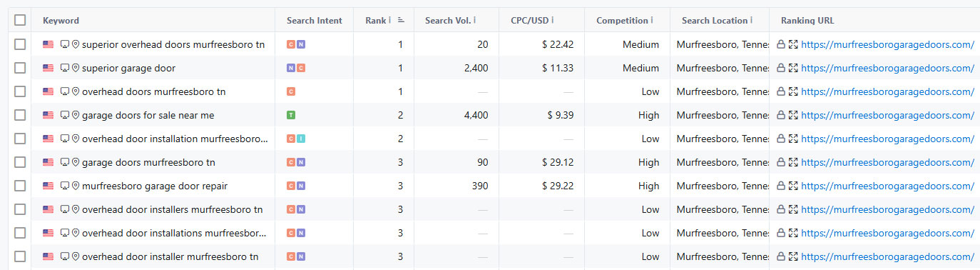This screenshot has width=980, height=270.
Task: Show the Competition column info icon
Action: coord(651,20)
